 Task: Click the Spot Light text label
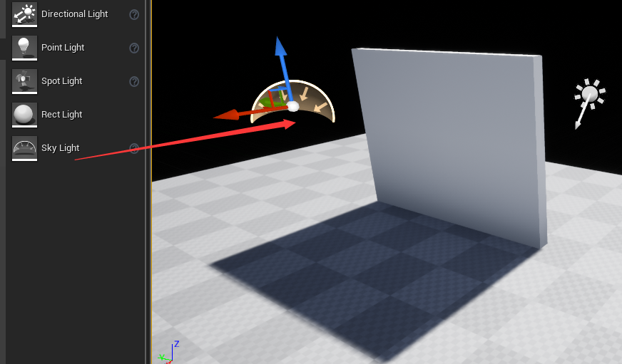62,81
